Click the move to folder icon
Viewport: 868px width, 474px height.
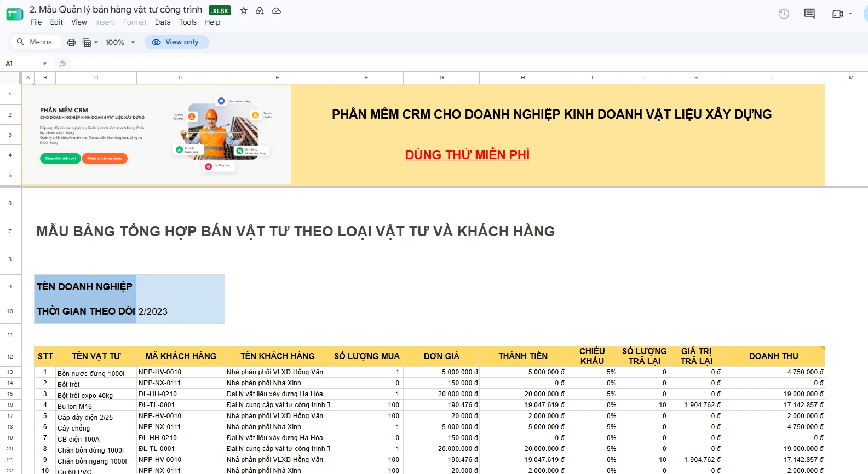click(x=260, y=10)
